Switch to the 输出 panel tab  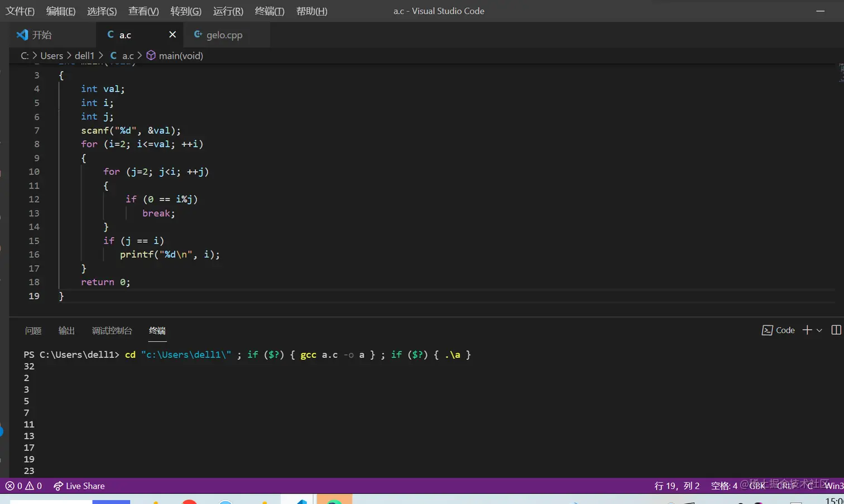click(x=66, y=331)
